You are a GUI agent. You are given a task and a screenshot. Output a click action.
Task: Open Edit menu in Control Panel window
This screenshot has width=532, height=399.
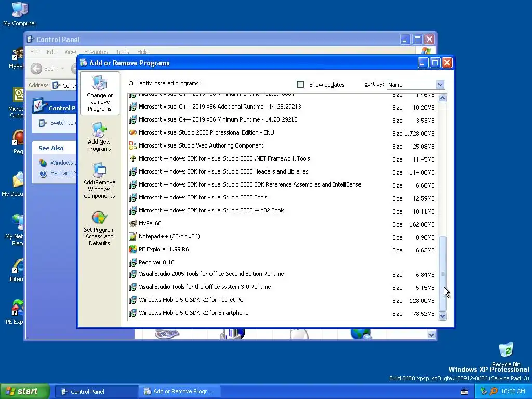[x=51, y=52]
